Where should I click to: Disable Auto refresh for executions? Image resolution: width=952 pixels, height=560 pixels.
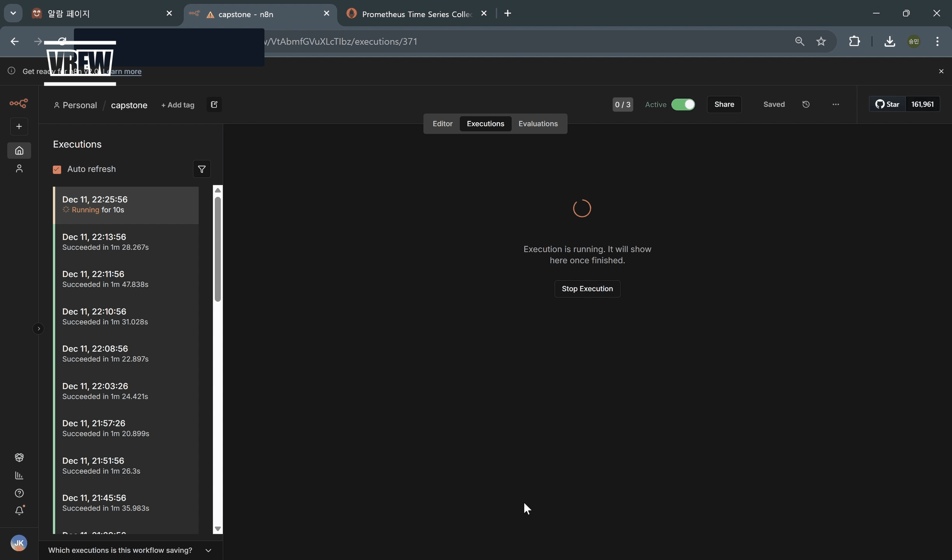point(57,169)
